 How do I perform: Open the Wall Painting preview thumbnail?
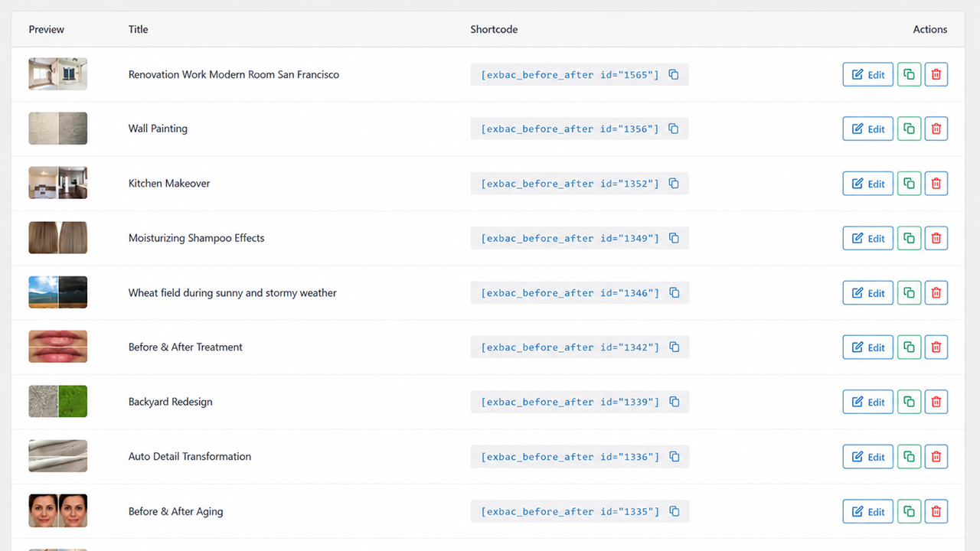pos(58,129)
